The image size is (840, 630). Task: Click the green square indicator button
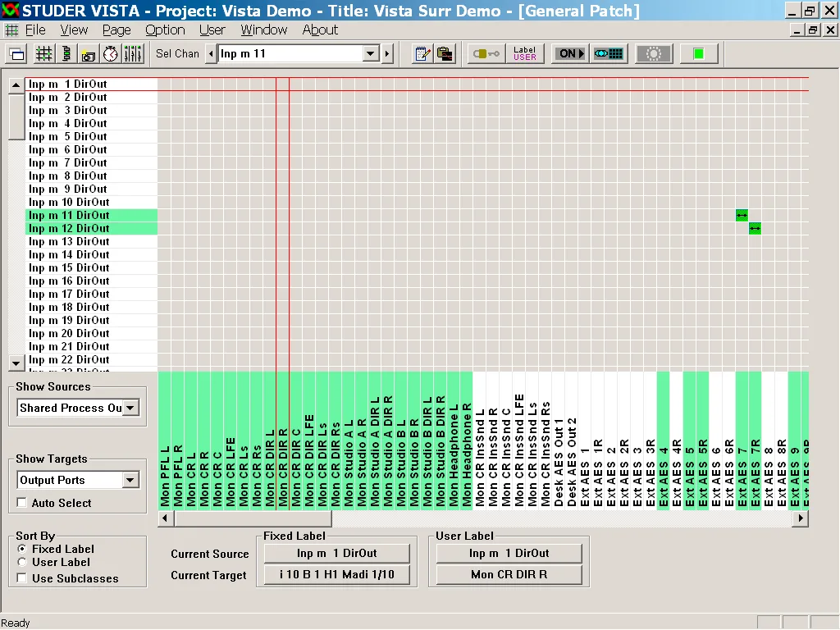point(699,54)
